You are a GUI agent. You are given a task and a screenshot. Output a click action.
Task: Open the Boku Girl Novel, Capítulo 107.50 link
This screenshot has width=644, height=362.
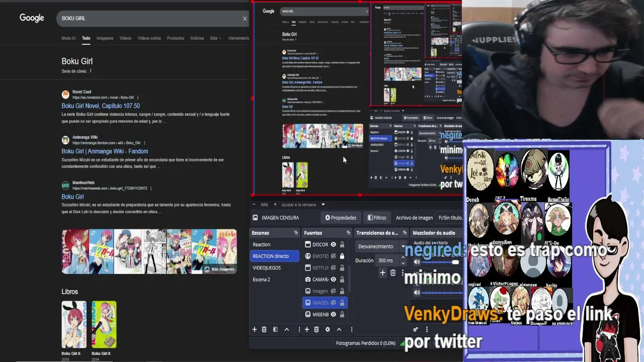pyautogui.click(x=101, y=106)
